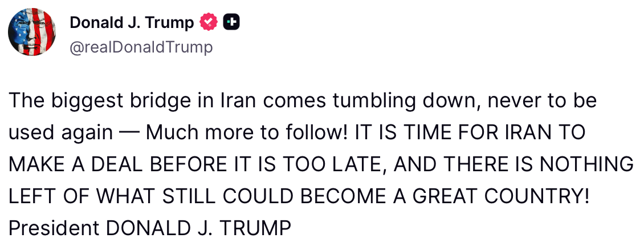Open the Donald J. Trump display name

[132, 22]
